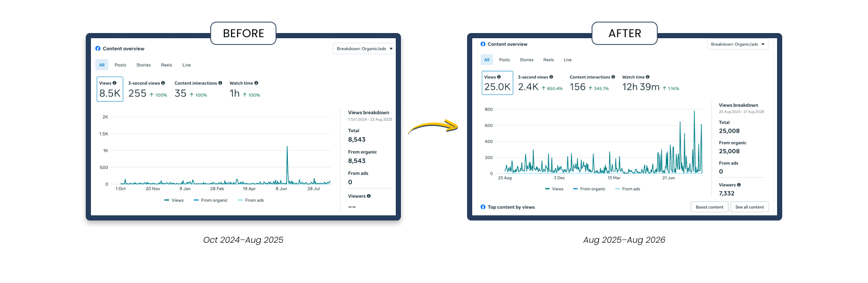This screenshot has width=868, height=283.
Task: Select All tab in BEFORE panel
Action: coord(102,65)
